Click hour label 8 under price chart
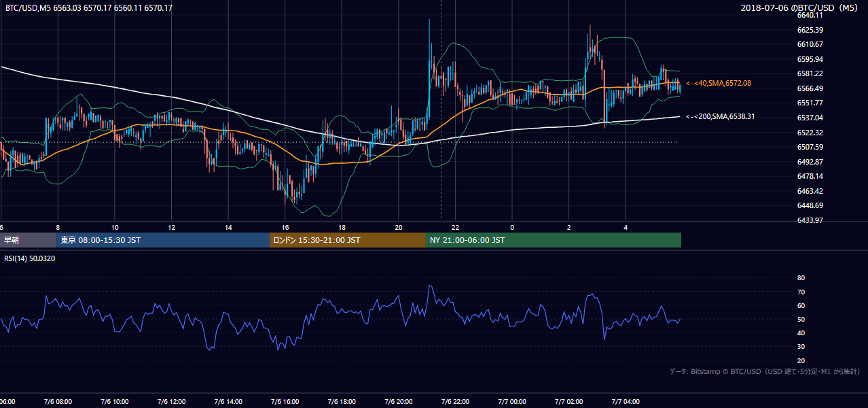Screen dimensions: 868x408 pyautogui.click(x=58, y=227)
